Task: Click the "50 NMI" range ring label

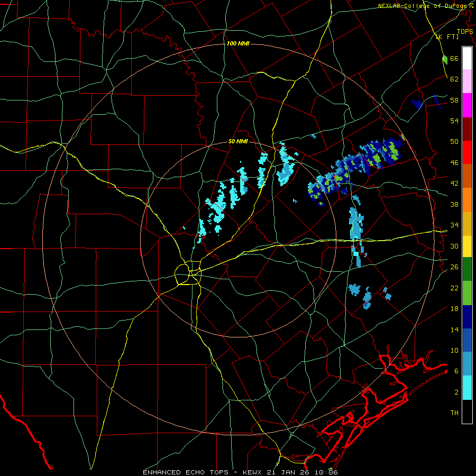Action: pos(238,141)
